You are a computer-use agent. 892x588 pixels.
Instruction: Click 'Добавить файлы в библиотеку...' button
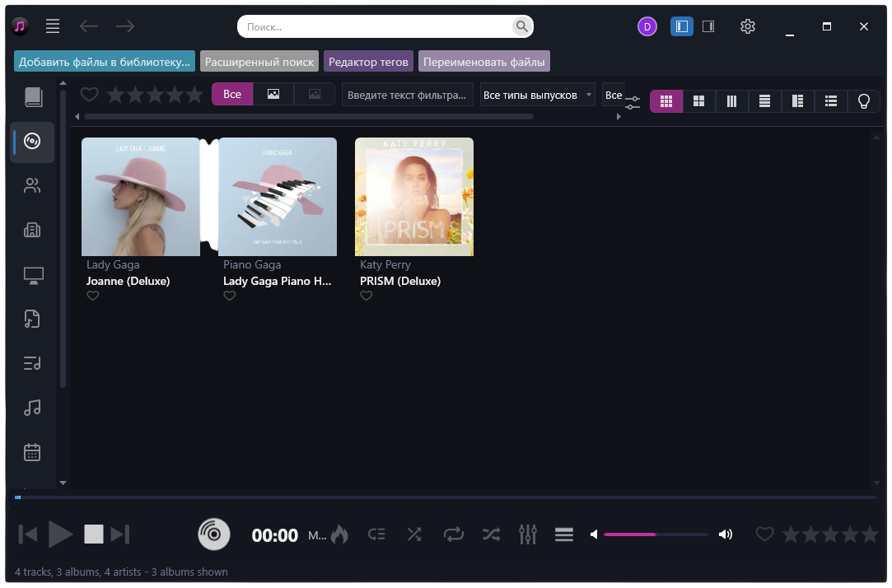(x=105, y=62)
